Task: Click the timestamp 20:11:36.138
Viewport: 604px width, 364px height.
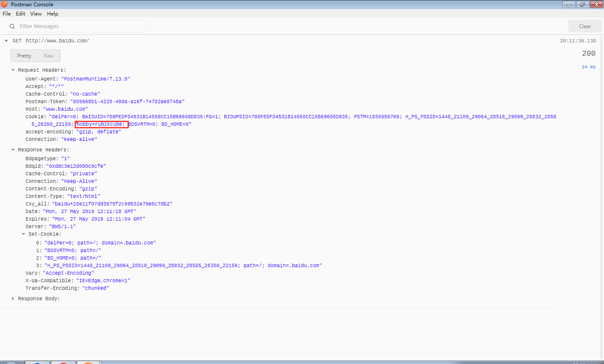Action: point(578,41)
